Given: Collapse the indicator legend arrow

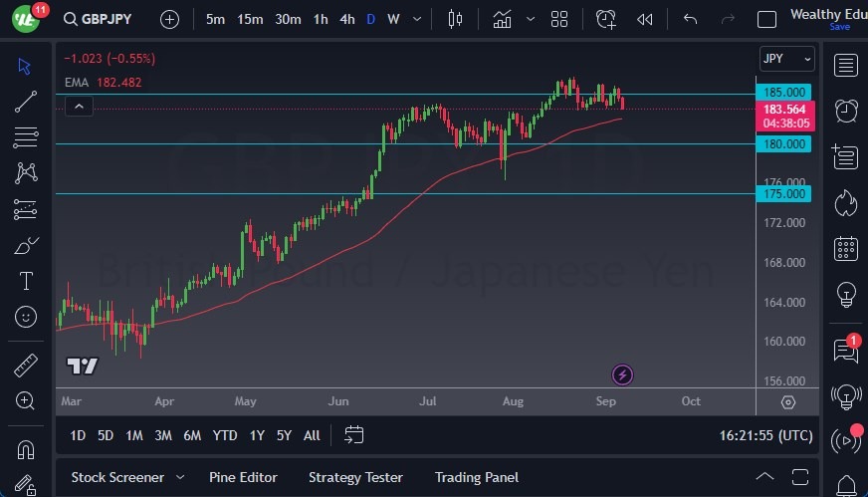Looking at the screenshot, I should (x=80, y=107).
